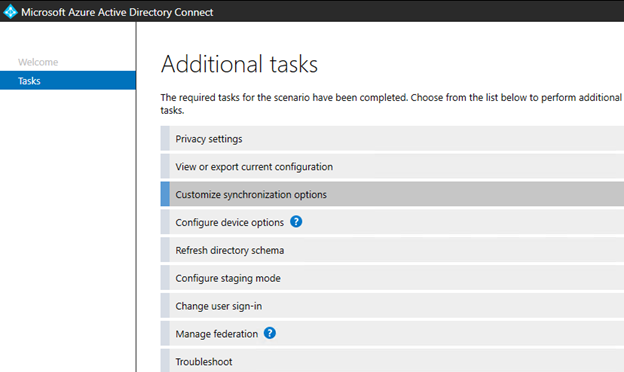624x372 pixels.
Task: Click the Azure AD Connect logo icon
Action: (x=10, y=12)
